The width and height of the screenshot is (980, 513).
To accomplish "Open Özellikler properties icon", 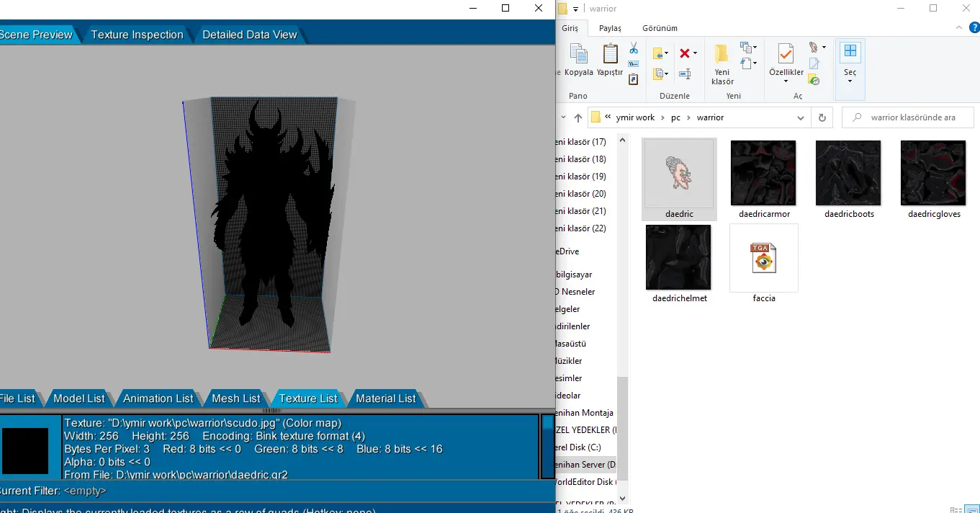I will pos(786,55).
